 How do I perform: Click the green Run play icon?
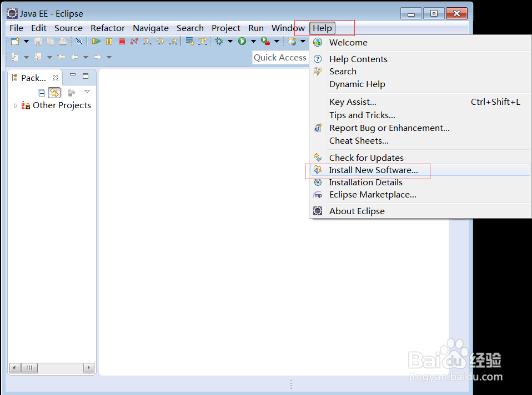click(242, 42)
